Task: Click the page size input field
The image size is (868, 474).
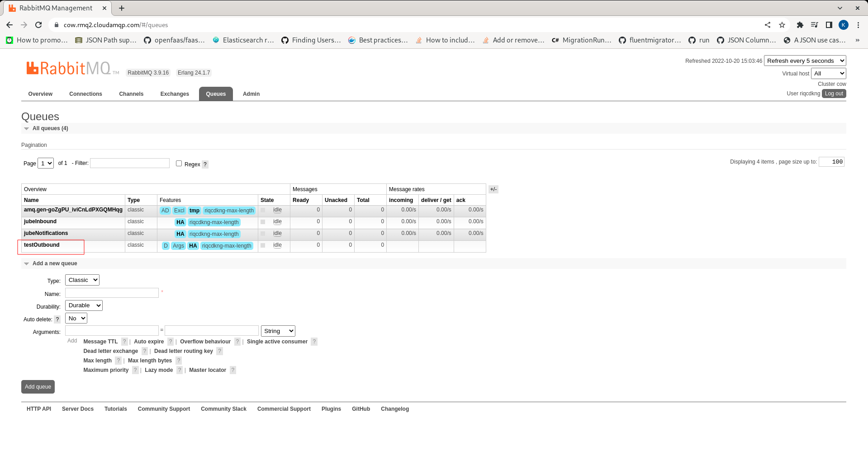Action: click(x=831, y=162)
